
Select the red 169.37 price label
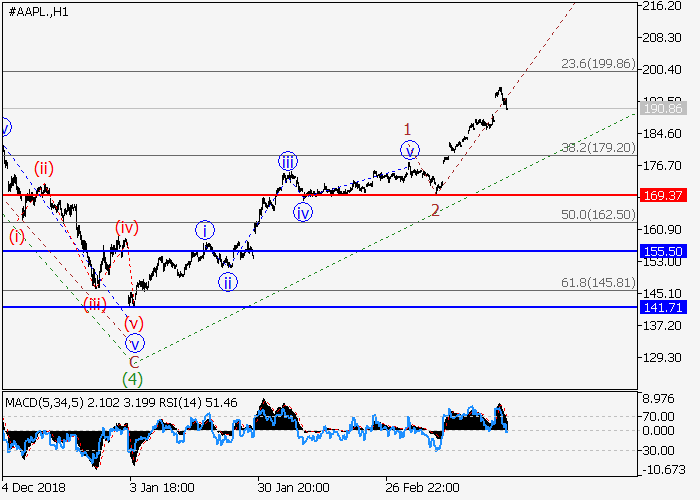[663, 195]
